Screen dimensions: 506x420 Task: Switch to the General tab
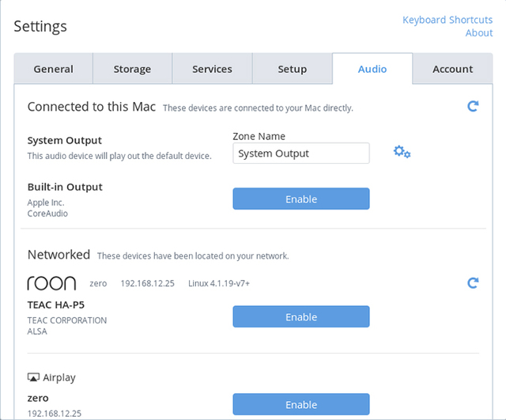click(53, 69)
